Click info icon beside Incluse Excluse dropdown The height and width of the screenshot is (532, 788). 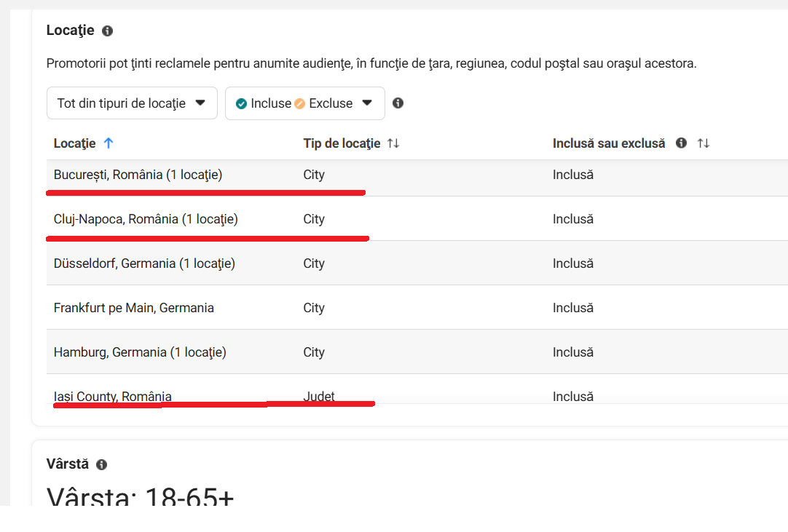(398, 103)
